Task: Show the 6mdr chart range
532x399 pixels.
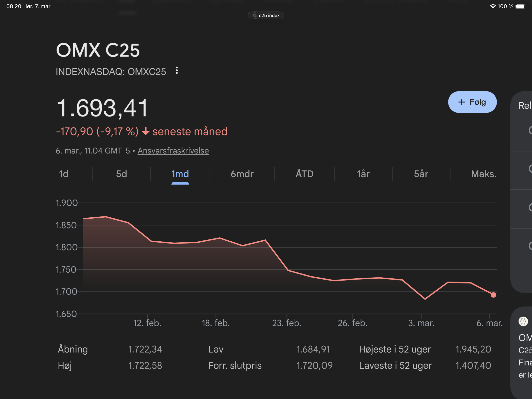Action: coord(242,174)
